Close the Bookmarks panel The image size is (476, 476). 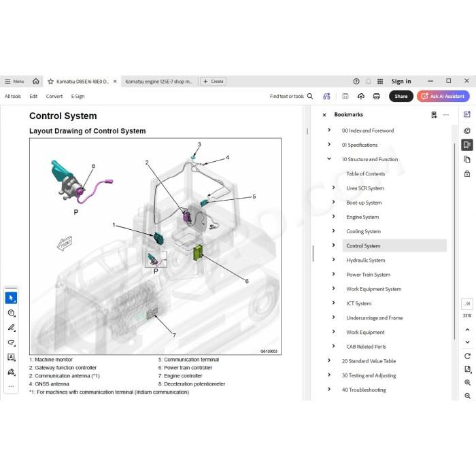click(324, 115)
